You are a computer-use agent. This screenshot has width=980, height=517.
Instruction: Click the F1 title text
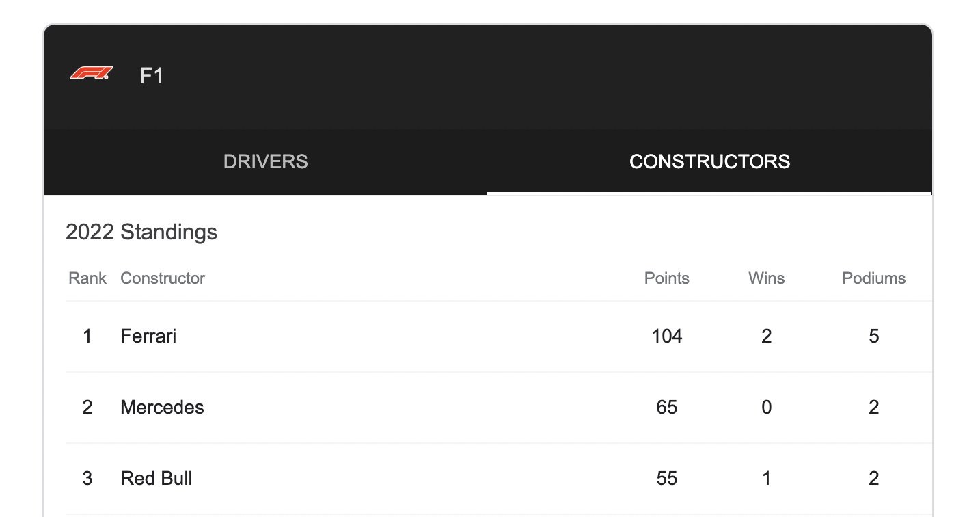pos(151,75)
